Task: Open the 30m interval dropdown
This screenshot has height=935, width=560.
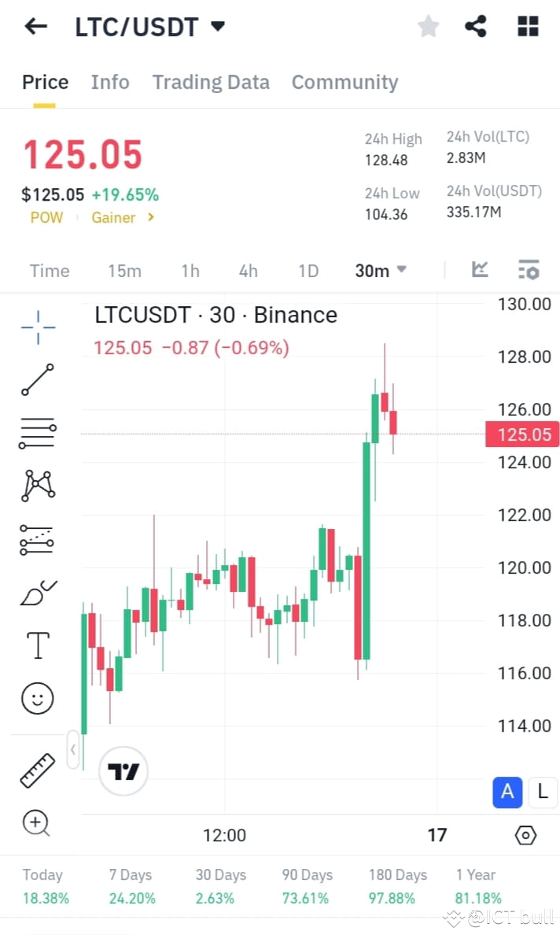Action: pyautogui.click(x=378, y=270)
